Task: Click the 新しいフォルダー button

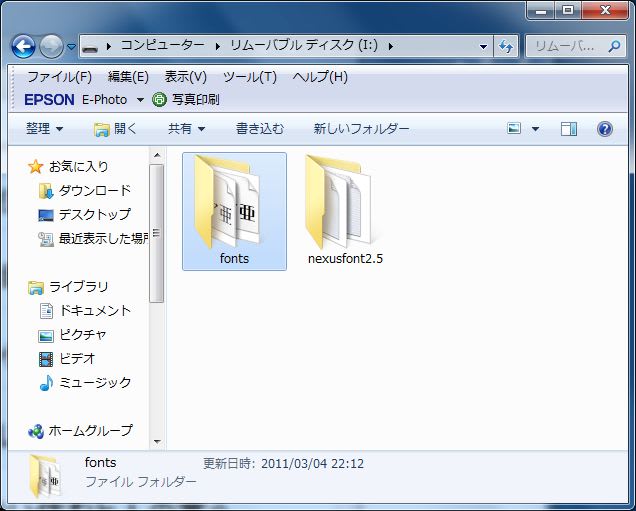Action: (x=361, y=129)
